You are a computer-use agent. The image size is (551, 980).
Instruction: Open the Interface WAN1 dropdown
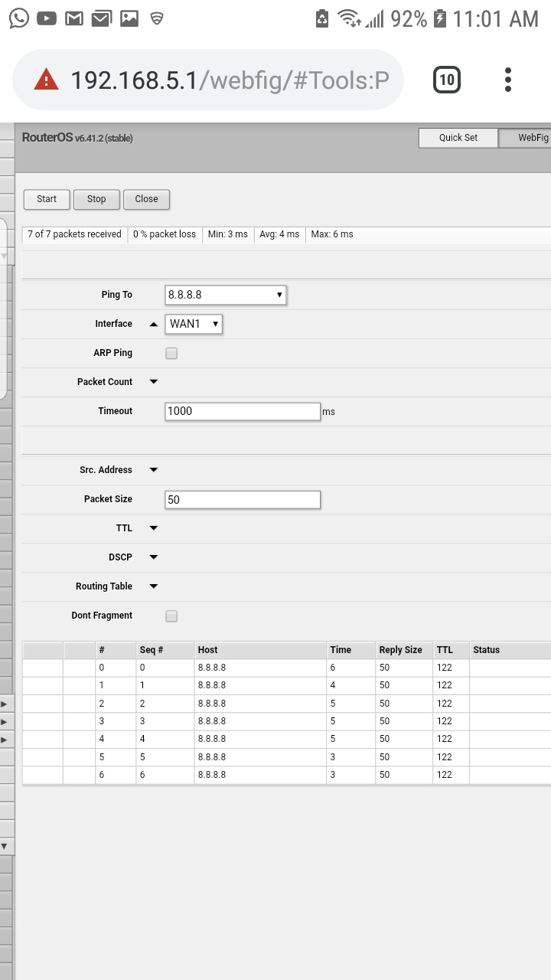(194, 324)
